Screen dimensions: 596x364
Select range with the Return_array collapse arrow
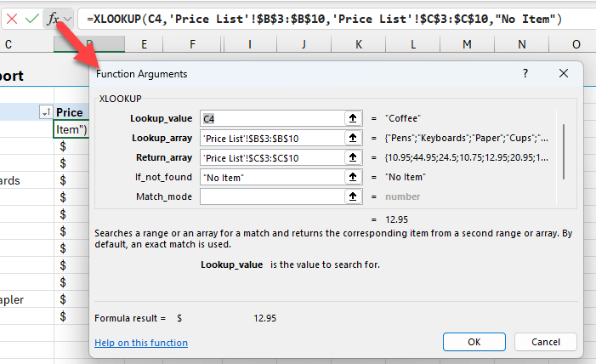click(x=353, y=157)
